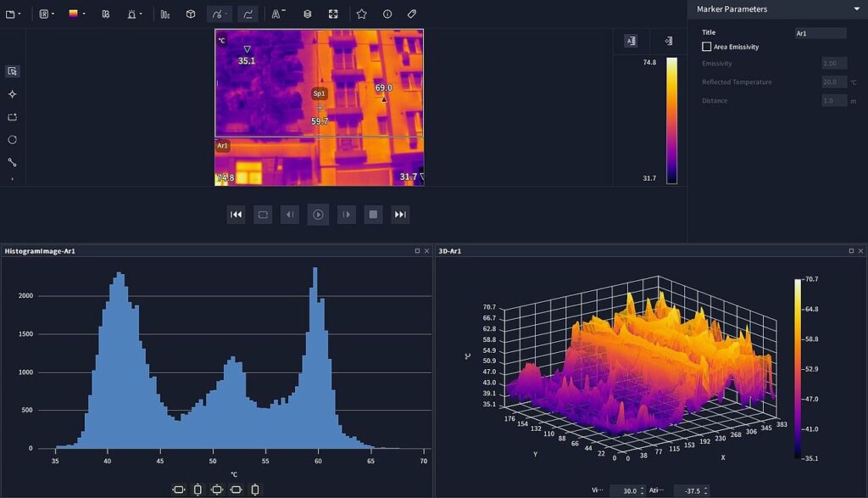Click the star favorite icon

(361, 14)
